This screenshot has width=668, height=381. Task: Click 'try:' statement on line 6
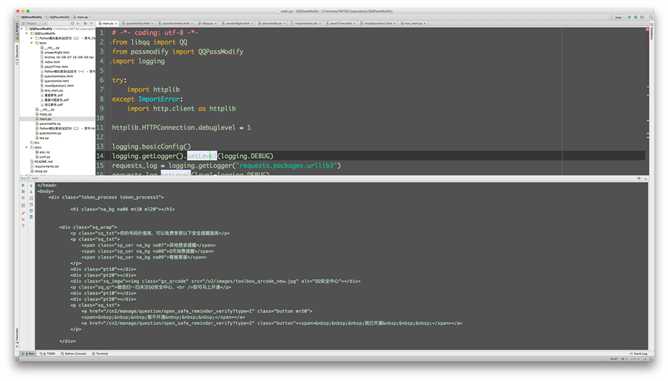(119, 80)
